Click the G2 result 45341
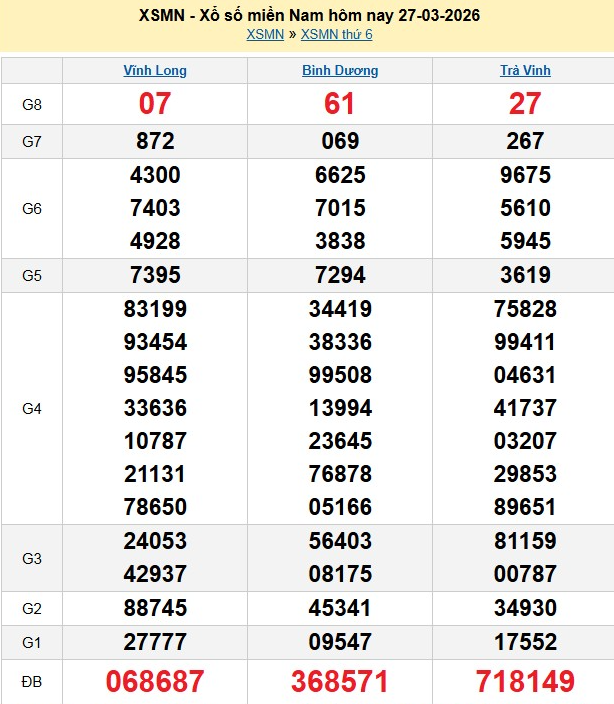The image size is (614, 704). coord(340,608)
